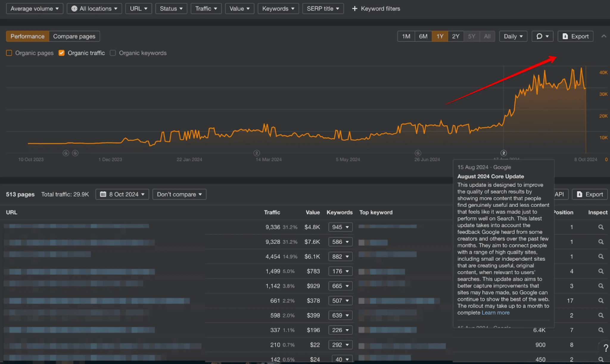Screen dimensions: 610x364
Task: Select the 6M time range
Action: point(423,36)
